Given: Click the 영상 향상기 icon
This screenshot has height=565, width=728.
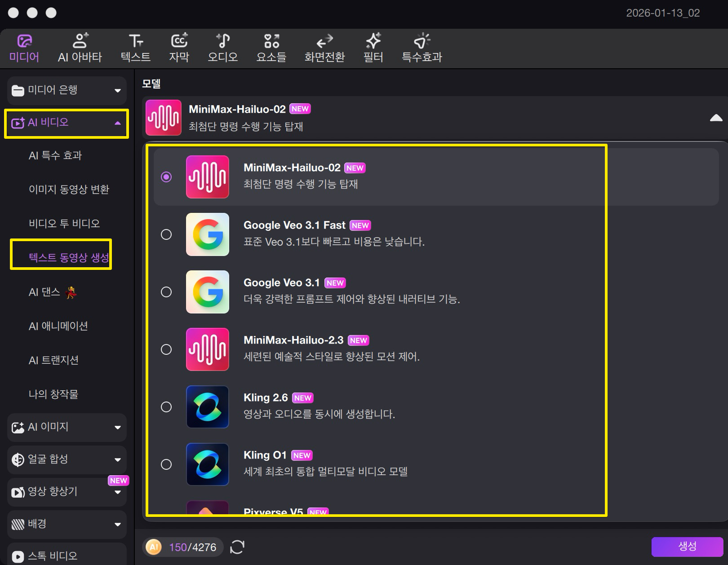Looking at the screenshot, I should pyautogui.click(x=18, y=492).
